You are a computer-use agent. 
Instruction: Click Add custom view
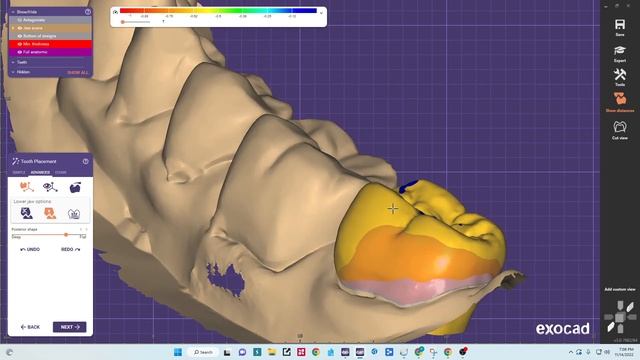pos(620,289)
